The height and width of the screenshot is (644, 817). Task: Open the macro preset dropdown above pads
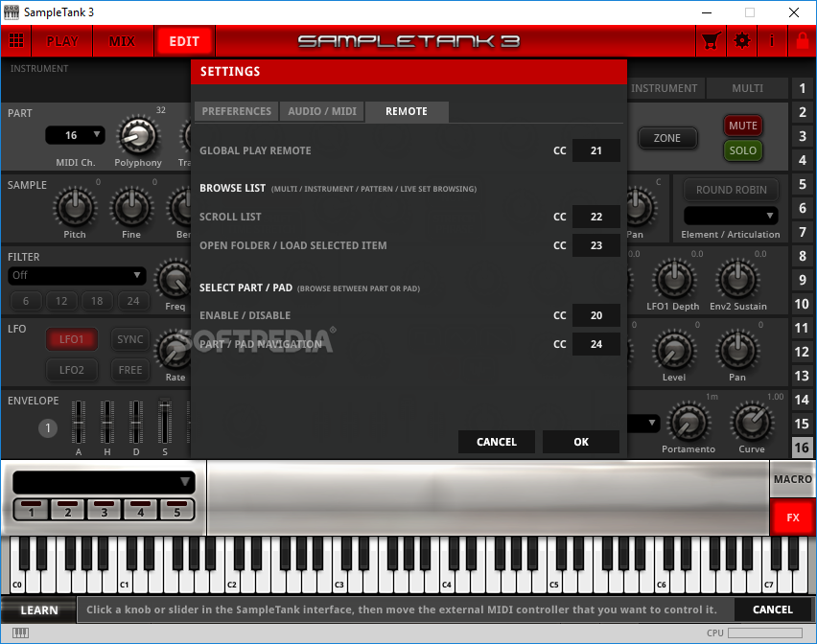pyautogui.click(x=104, y=482)
